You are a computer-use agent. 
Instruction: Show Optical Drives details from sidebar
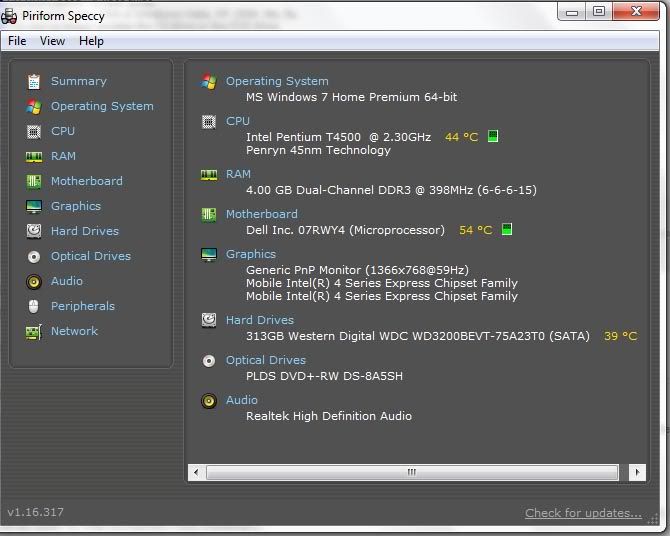coord(91,256)
